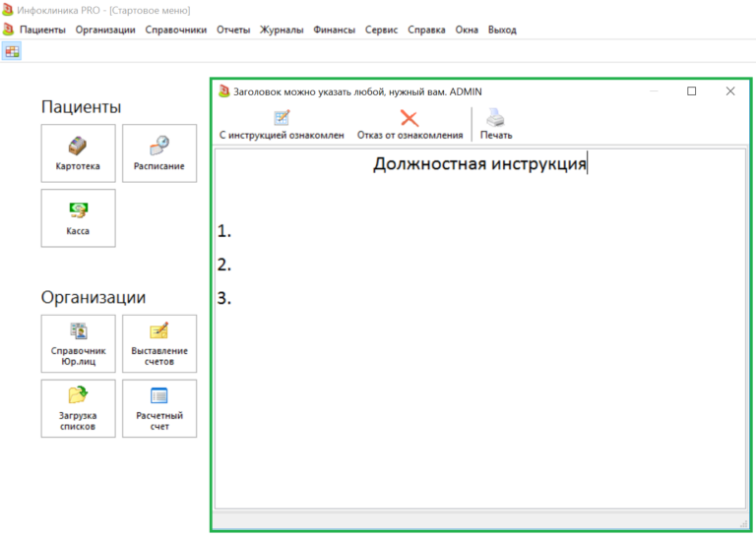756x537 pixels.
Task: Open the Картотека tile
Action: click(78, 153)
